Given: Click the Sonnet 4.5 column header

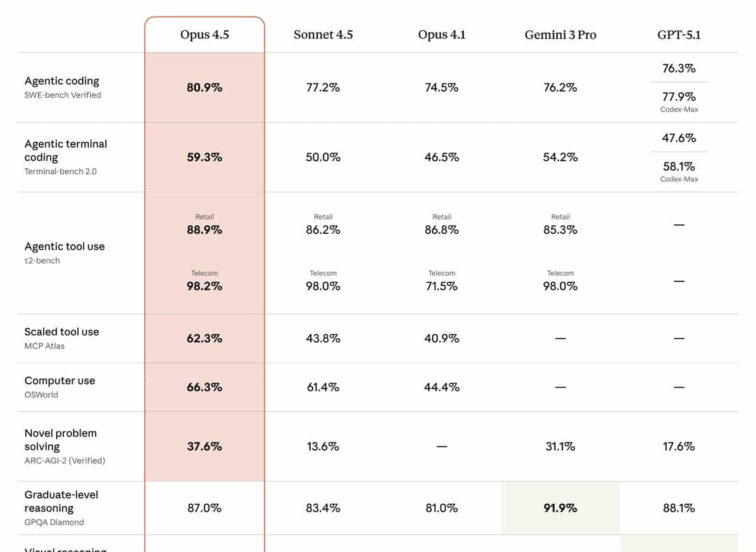Looking at the screenshot, I should pos(323,35).
